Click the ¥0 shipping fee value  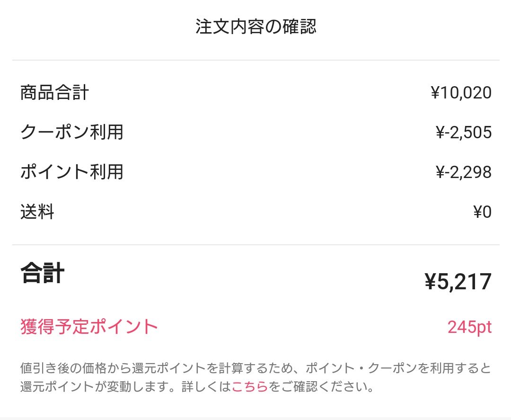(x=482, y=212)
